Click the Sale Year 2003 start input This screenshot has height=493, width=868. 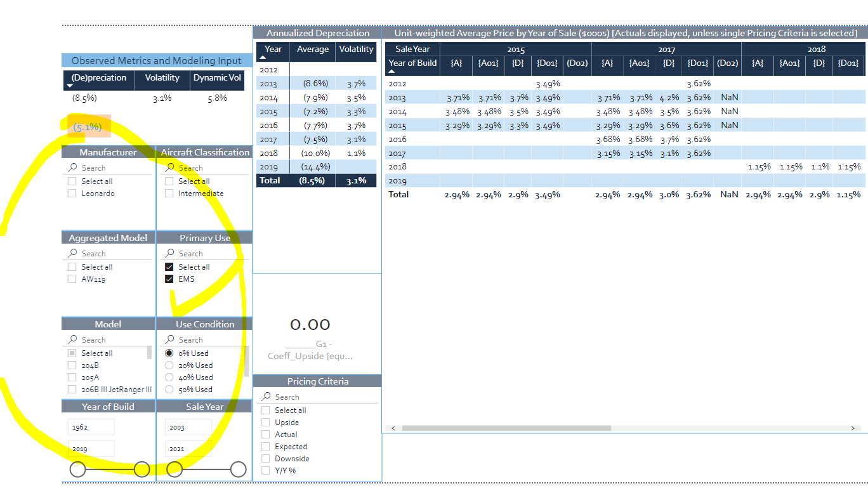point(188,428)
